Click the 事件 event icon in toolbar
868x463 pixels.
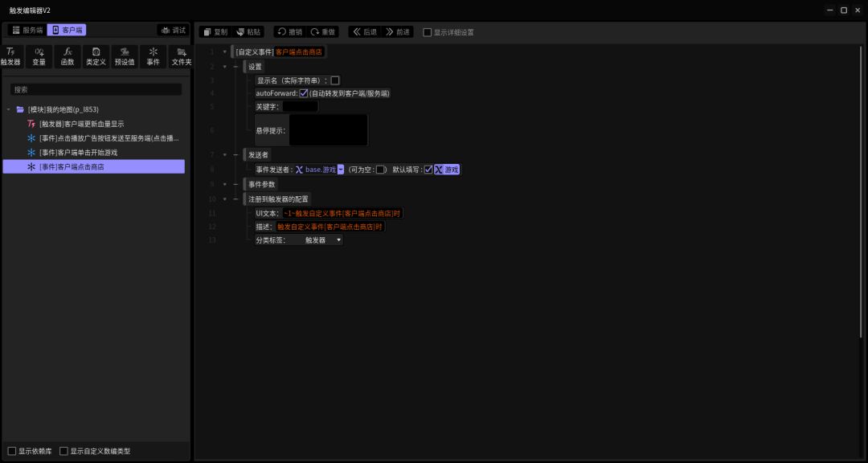tap(154, 56)
